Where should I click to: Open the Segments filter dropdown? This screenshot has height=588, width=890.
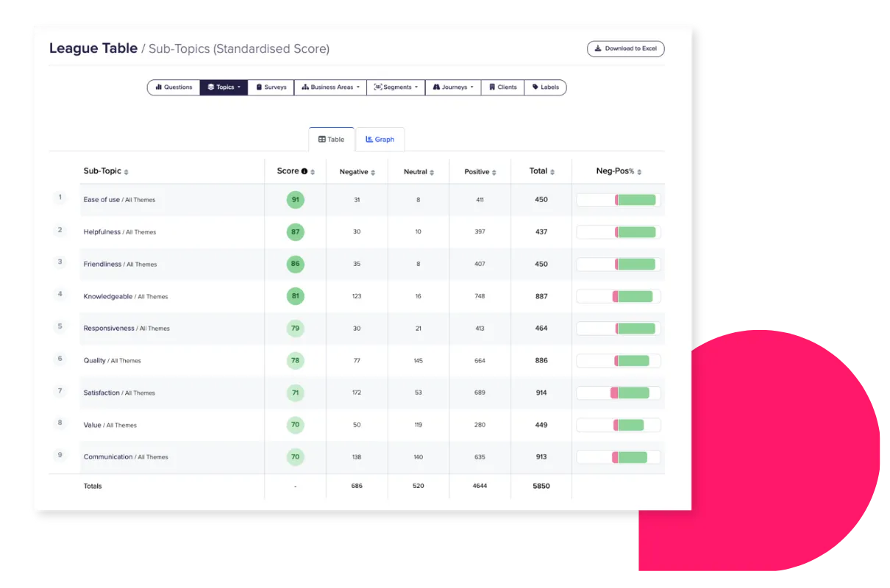point(415,87)
